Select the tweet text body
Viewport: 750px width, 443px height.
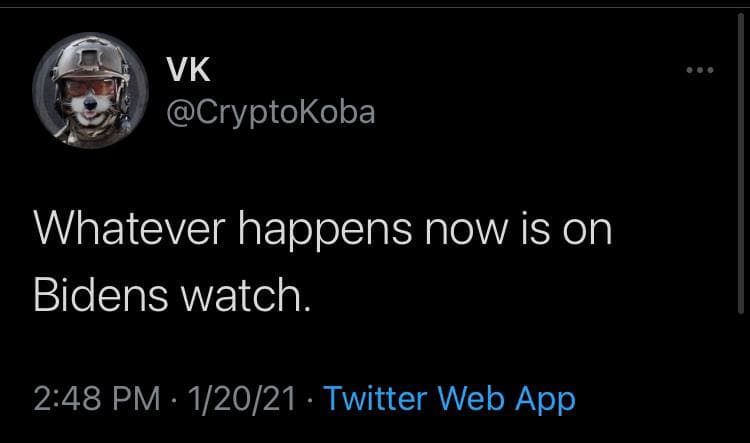pyautogui.click(x=320, y=259)
